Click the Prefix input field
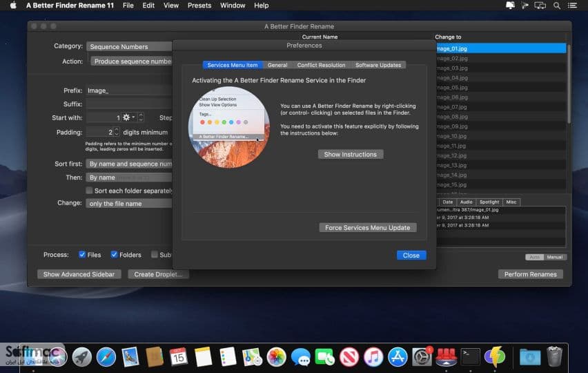This screenshot has height=373, width=588. 129,90
